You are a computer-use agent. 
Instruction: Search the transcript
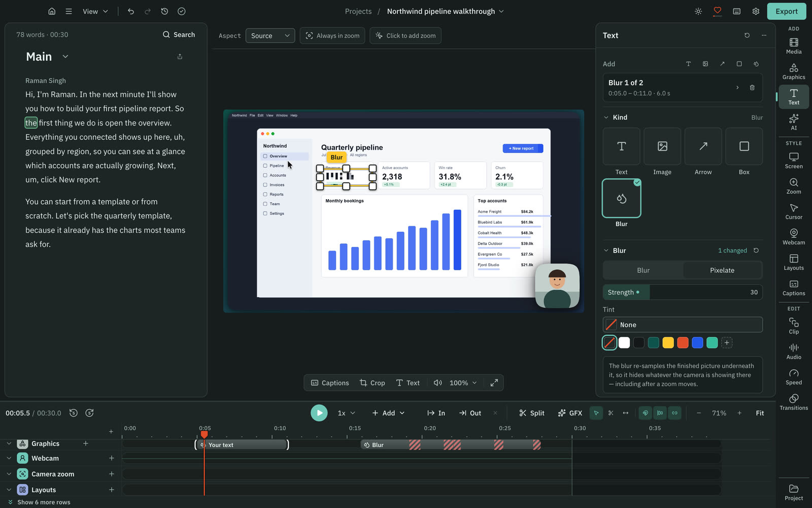(179, 35)
